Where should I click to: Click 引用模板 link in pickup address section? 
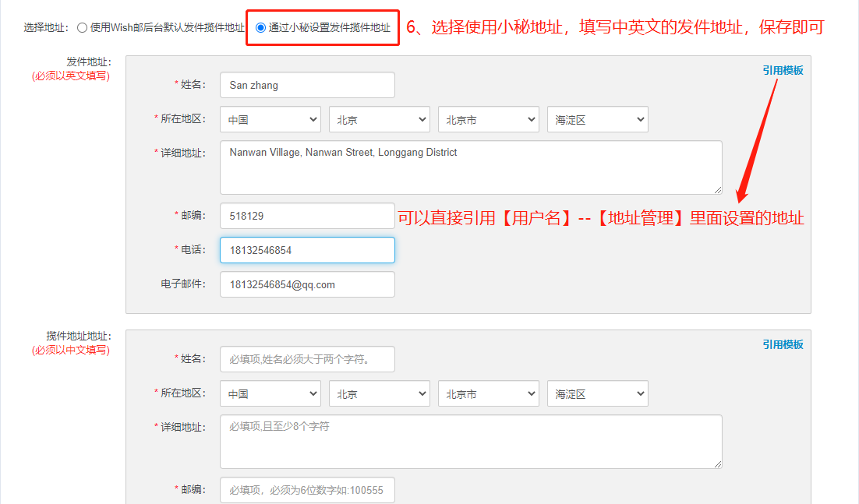coord(783,344)
